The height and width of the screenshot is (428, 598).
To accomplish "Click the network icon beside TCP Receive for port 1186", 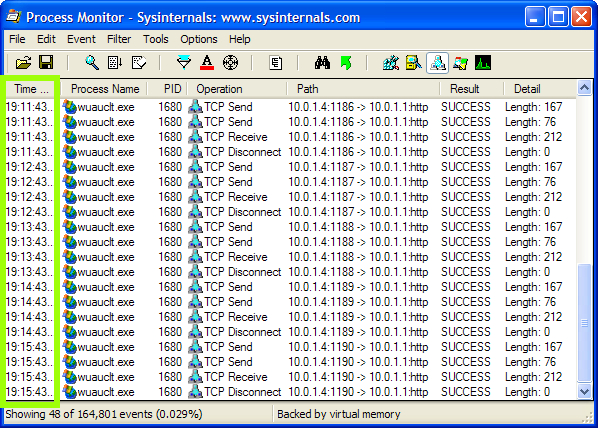I will point(195,137).
